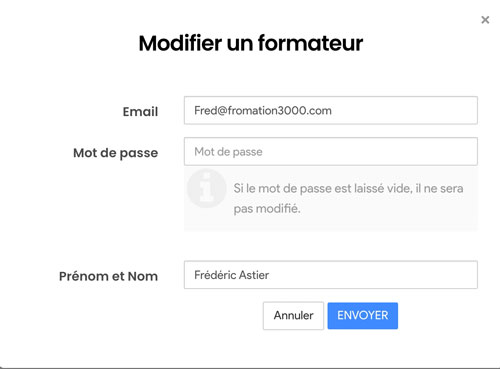Click the Prénom et Nom label

108,276
